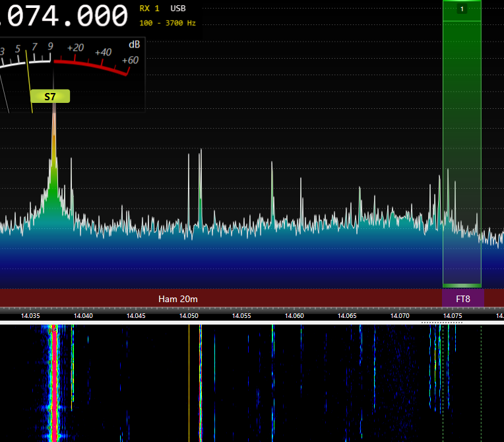Click the dotted marker above 14.075 waterfall
Image resolution: width=504 pixels, height=442 pixels.
click(442, 323)
